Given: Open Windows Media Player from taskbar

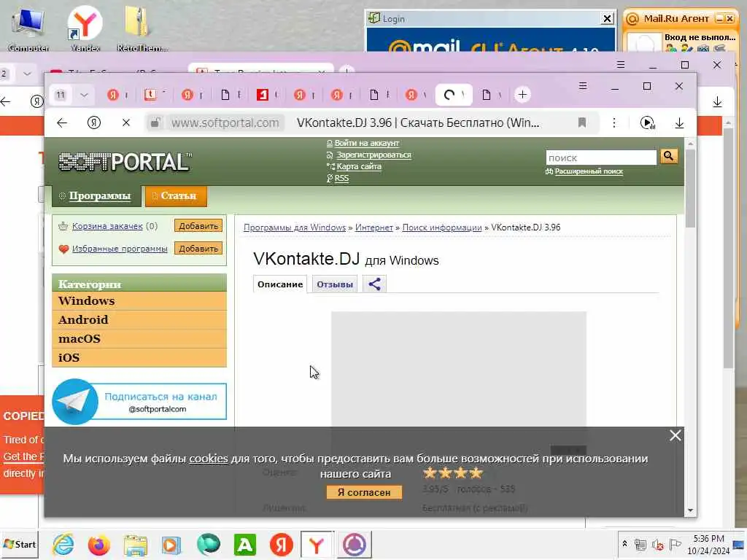Looking at the screenshot, I should tap(171, 545).
